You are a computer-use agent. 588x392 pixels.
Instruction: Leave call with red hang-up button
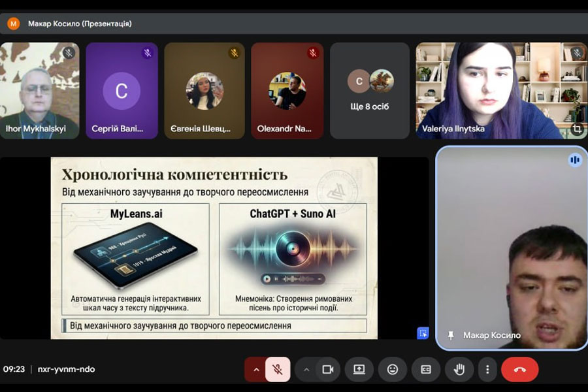[x=520, y=370]
